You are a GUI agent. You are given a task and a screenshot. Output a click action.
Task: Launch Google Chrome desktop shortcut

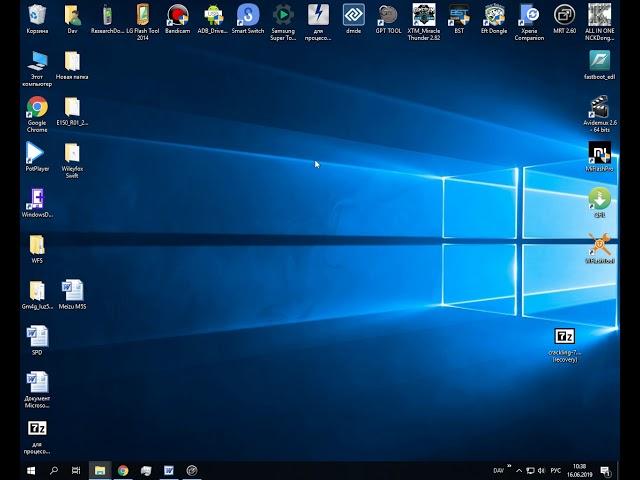click(37, 114)
